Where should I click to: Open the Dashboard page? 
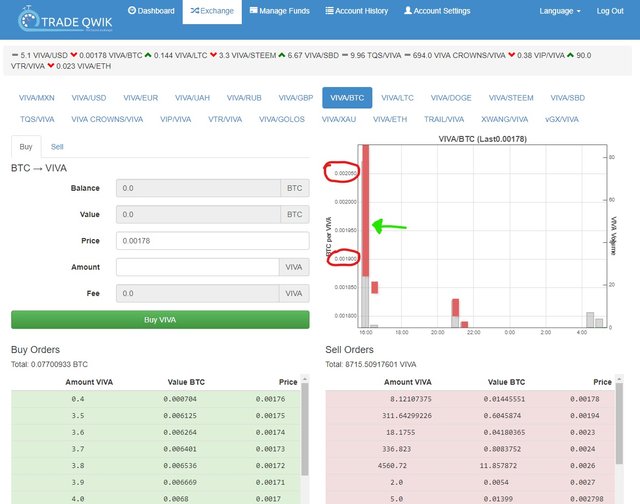pos(151,11)
